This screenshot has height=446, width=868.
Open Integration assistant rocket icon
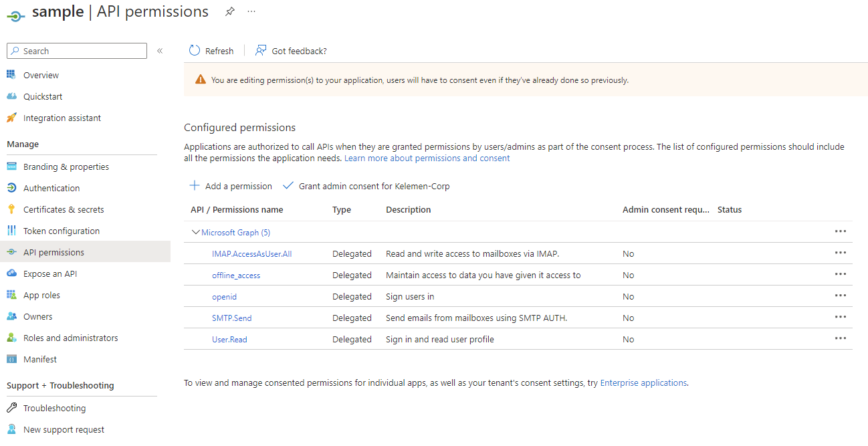tap(11, 118)
